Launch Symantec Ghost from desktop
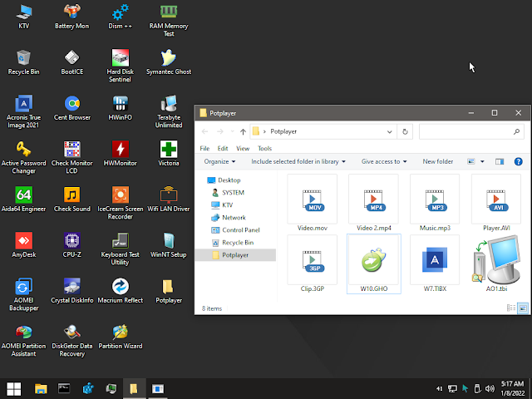Screen dimensions: 532x399 pos(169,62)
